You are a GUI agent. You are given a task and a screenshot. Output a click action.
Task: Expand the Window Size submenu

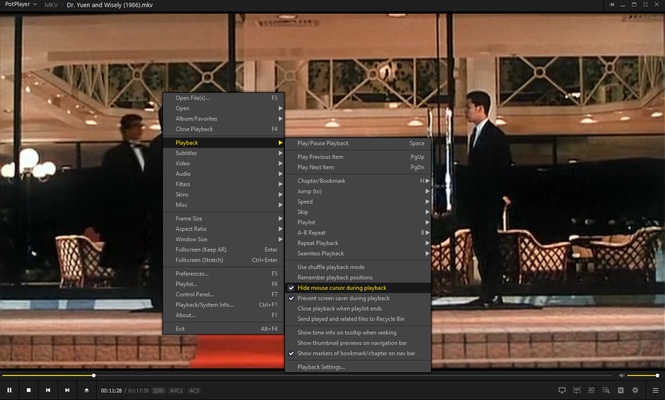[x=224, y=239]
